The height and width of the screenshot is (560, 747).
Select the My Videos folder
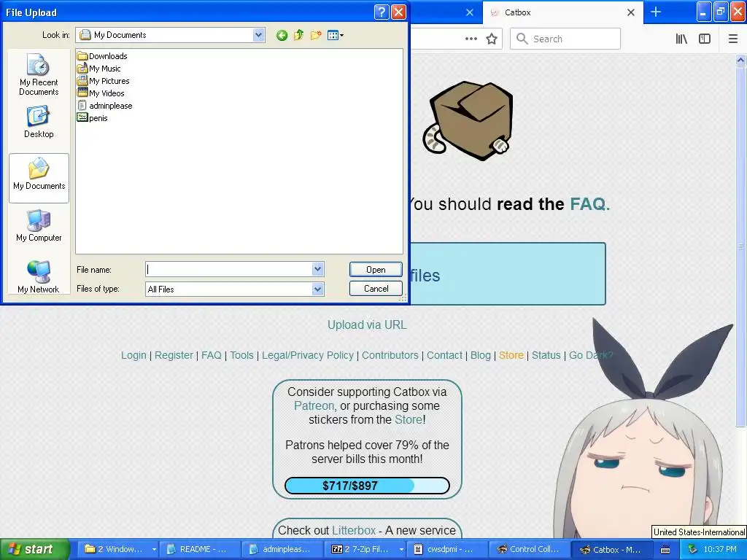point(101,93)
